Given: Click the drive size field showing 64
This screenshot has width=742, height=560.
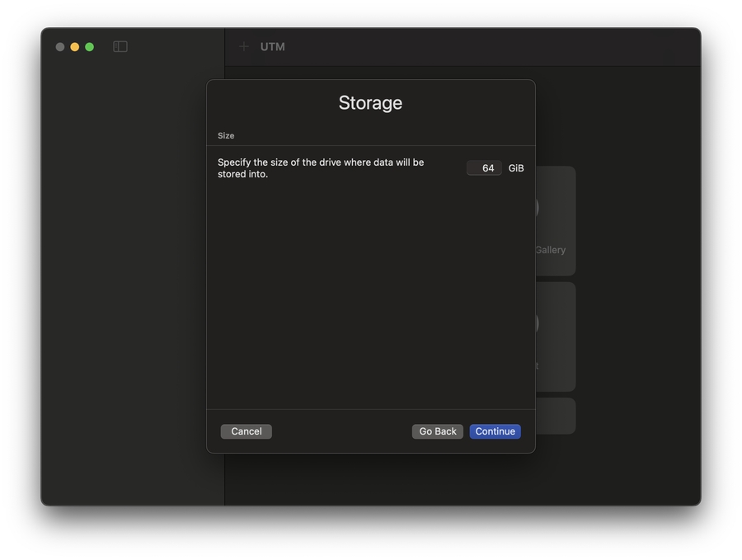Looking at the screenshot, I should 484,168.
